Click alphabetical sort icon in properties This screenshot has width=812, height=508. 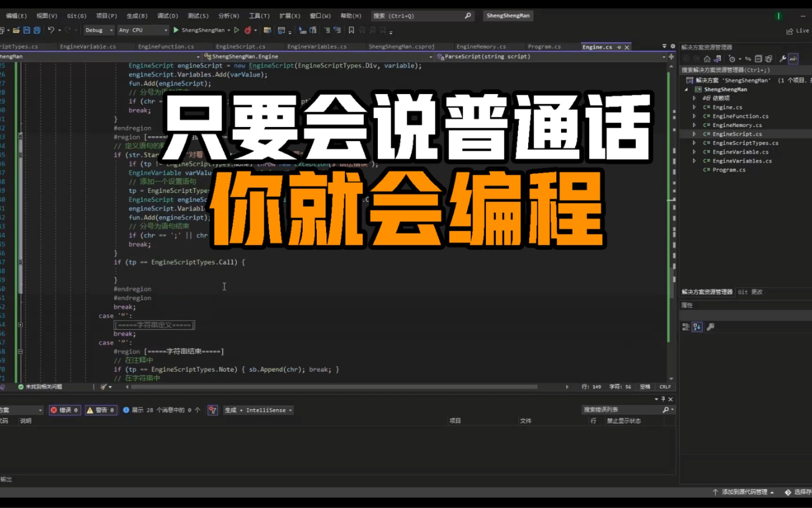coord(697,327)
